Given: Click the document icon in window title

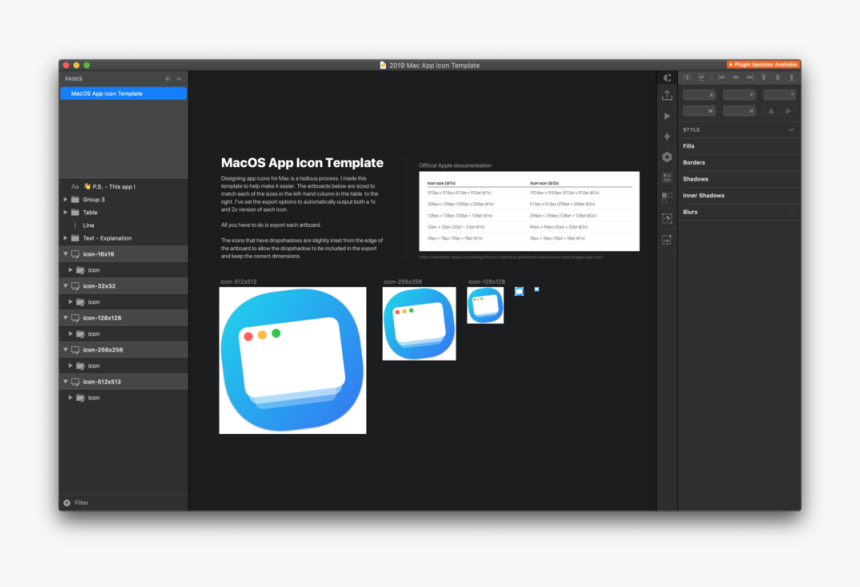Looking at the screenshot, I should [383, 65].
